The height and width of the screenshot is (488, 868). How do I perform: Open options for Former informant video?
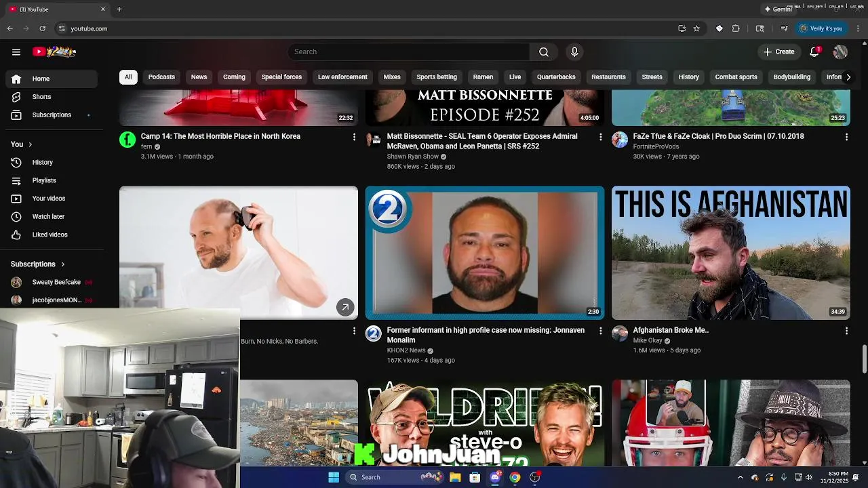point(600,331)
